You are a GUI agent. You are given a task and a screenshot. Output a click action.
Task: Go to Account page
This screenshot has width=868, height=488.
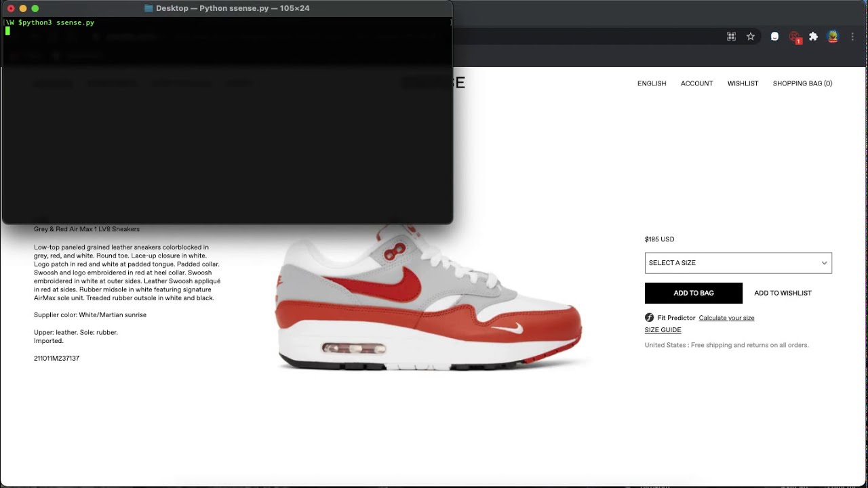pyautogui.click(x=696, y=83)
